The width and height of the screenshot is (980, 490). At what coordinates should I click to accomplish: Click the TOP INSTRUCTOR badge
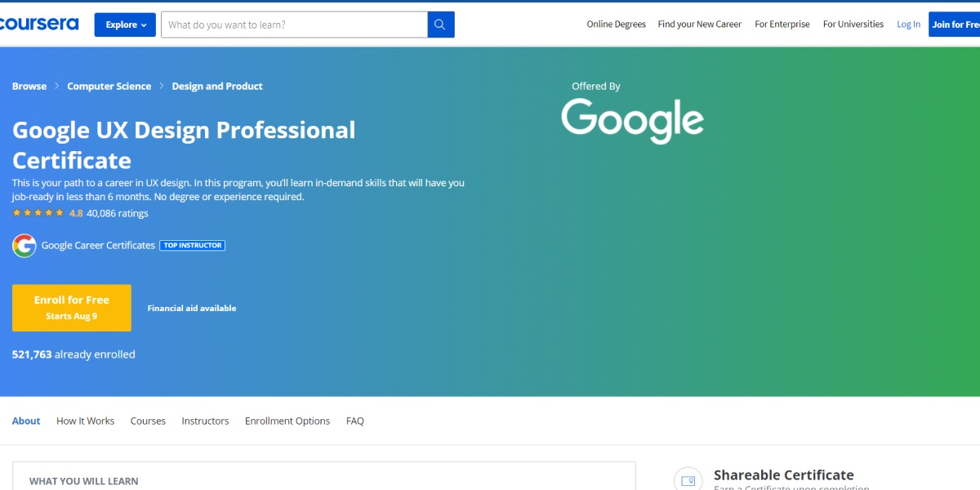pos(192,245)
